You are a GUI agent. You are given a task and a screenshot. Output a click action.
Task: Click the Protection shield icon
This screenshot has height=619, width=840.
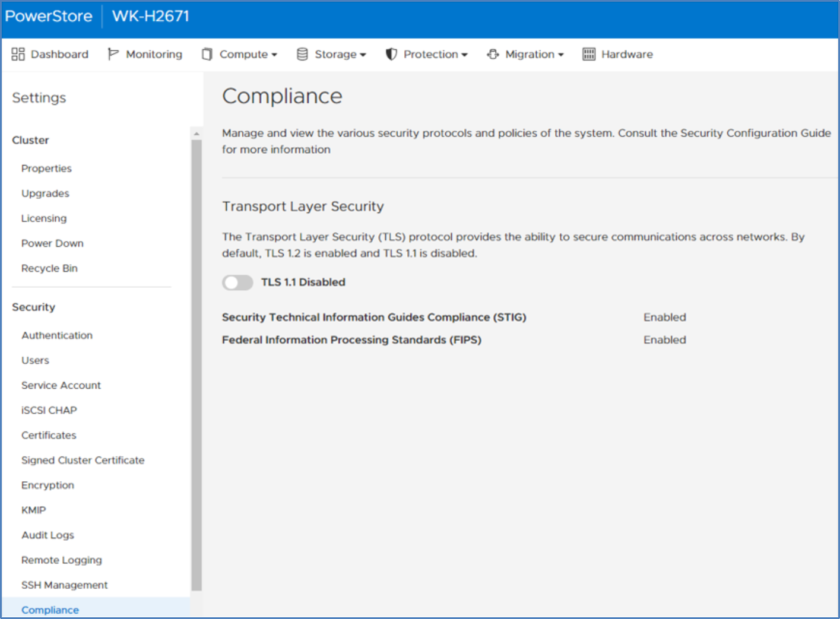pos(391,54)
